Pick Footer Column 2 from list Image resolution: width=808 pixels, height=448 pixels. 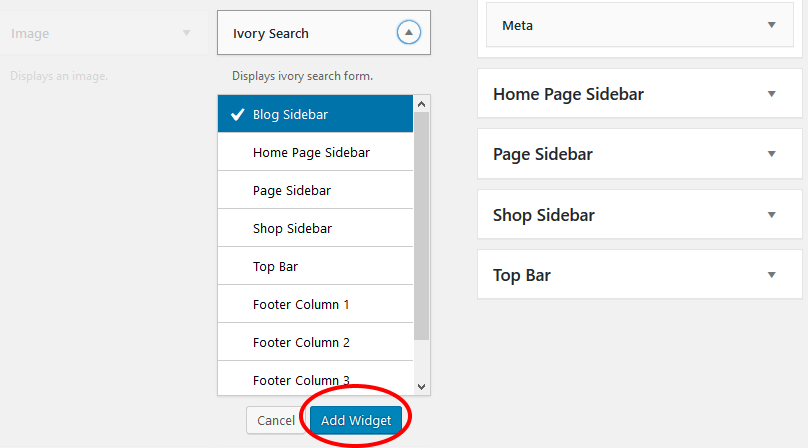(315, 342)
